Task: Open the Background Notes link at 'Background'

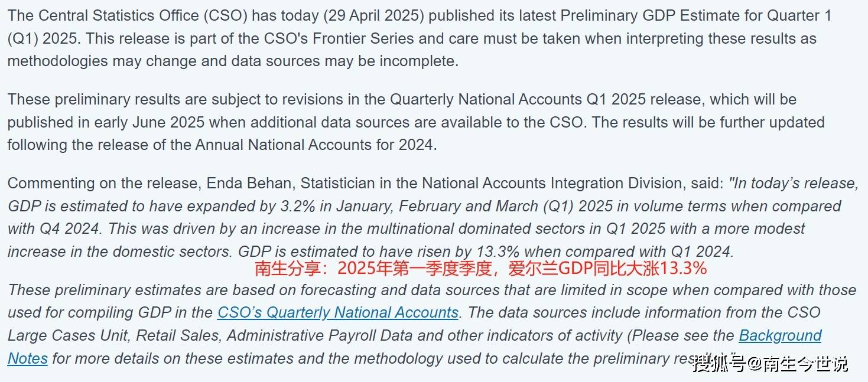Action: pos(780,336)
